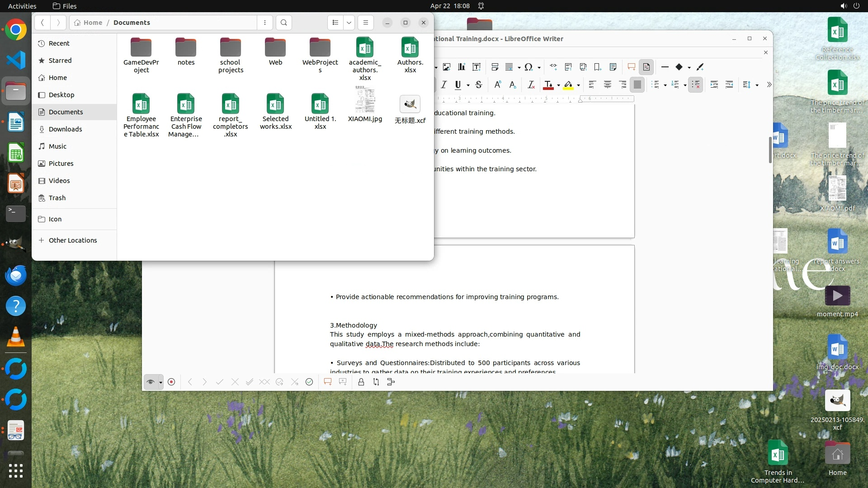Open the XIAOMI.jpg thumbnail

click(x=365, y=100)
